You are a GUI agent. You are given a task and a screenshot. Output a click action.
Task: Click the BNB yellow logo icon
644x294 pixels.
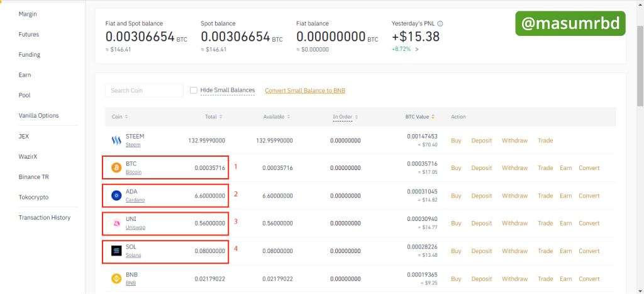coord(116,279)
